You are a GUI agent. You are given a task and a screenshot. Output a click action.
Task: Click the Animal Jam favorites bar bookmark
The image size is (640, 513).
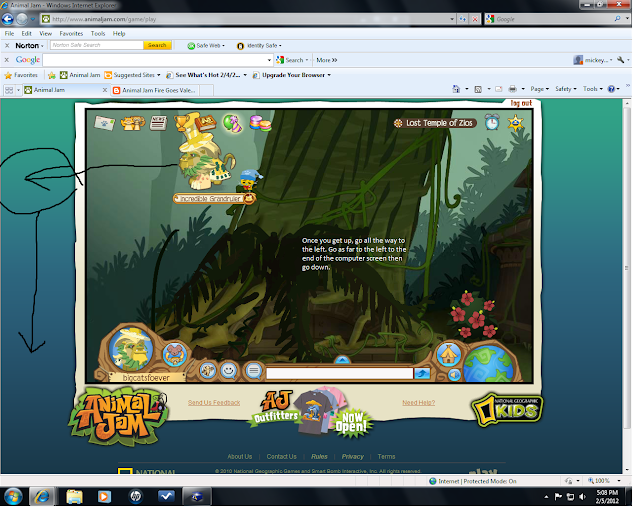(80, 75)
